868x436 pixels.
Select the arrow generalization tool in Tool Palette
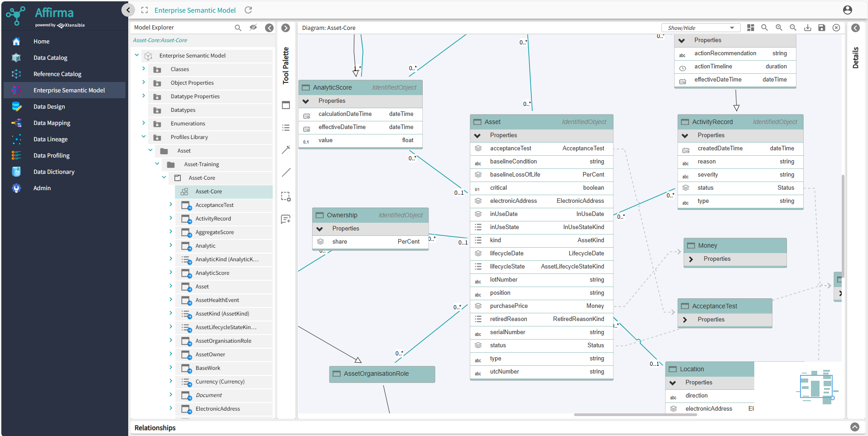pyautogui.click(x=286, y=150)
